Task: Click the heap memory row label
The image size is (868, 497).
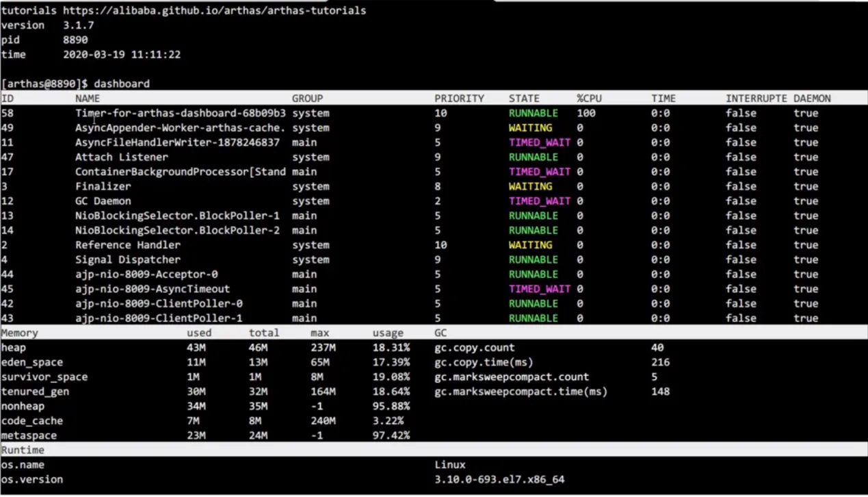Action: point(14,348)
